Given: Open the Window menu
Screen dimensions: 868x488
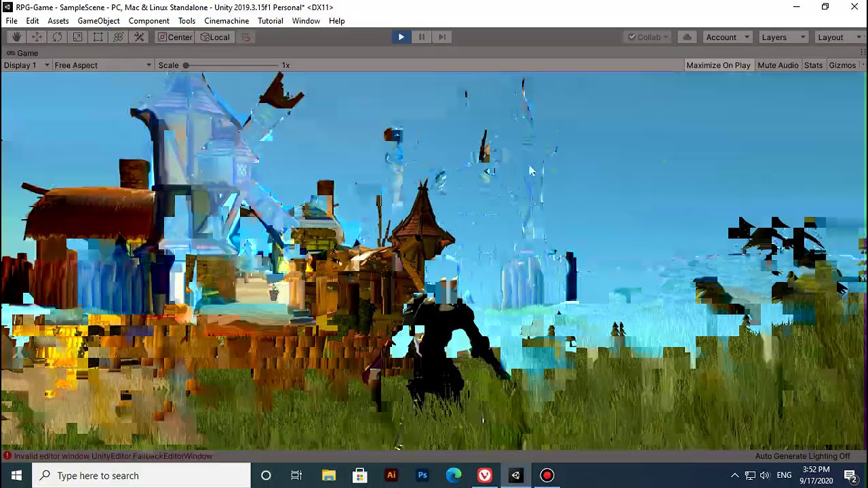Looking at the screenshot, I should tap(306, 21).
